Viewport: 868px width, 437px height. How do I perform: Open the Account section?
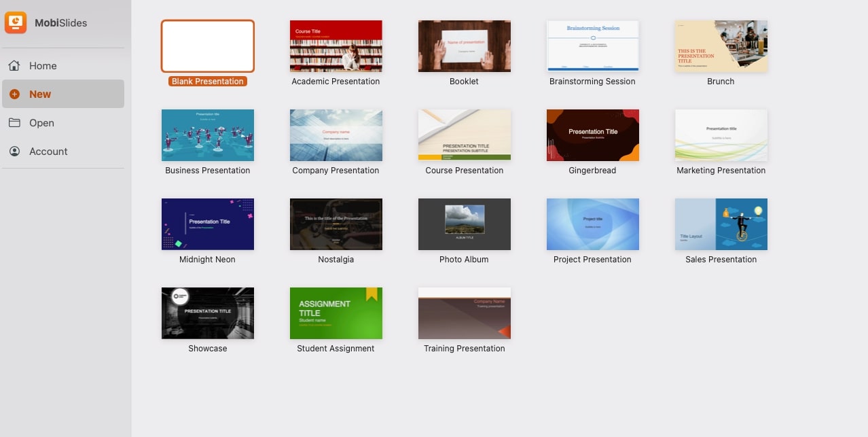48,151
